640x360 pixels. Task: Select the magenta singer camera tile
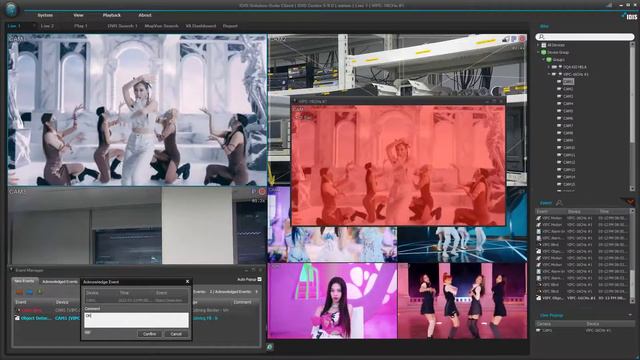coord(332,301)
